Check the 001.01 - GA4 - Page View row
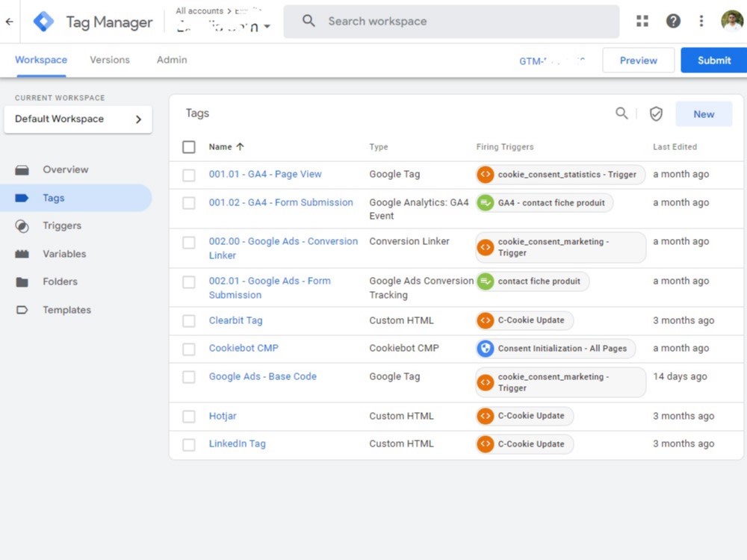This screenshot has height=560, width=747. pyautogui.click(x=189, y=175)
